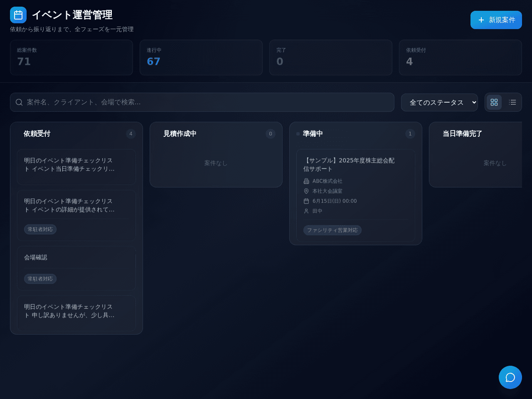The image size is (532, 399).
Task: Open the 【サンプル】2025年度株主総会配信サポート card
Action: 356,195
